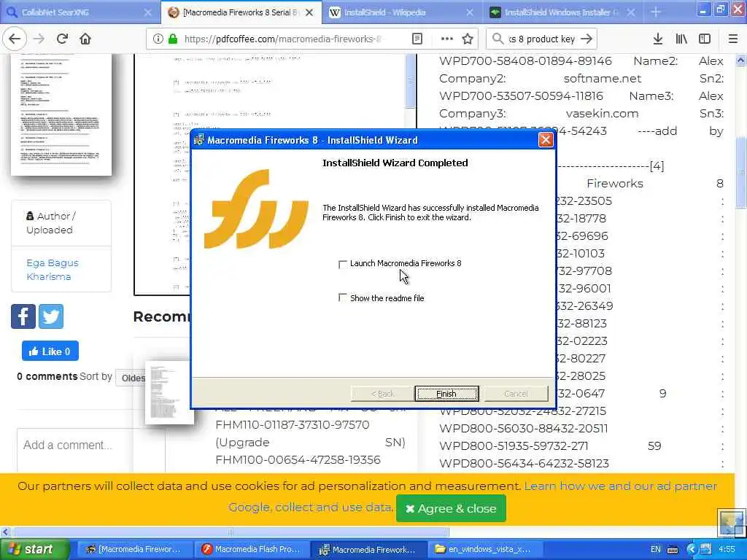Click the document preview scrollbar thumb
Image resolution: width=747 pixels, height=560 pixels.
[x=410, y=81]
